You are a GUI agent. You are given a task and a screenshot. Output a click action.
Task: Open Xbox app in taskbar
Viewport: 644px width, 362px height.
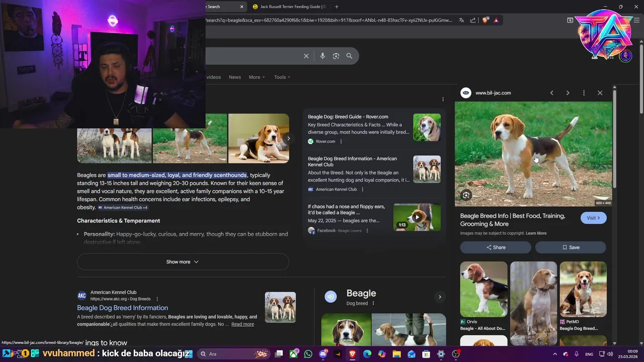pyautogui.click(x=294, y=354)
